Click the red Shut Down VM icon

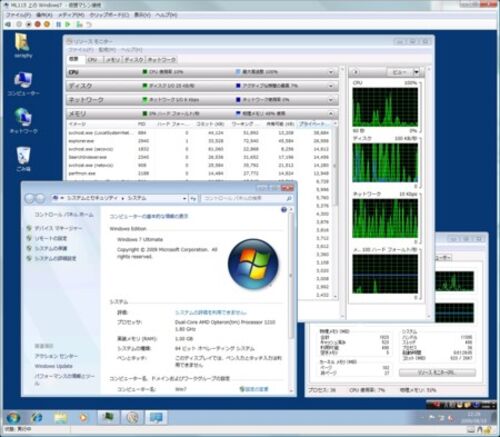tap(38, 24)
